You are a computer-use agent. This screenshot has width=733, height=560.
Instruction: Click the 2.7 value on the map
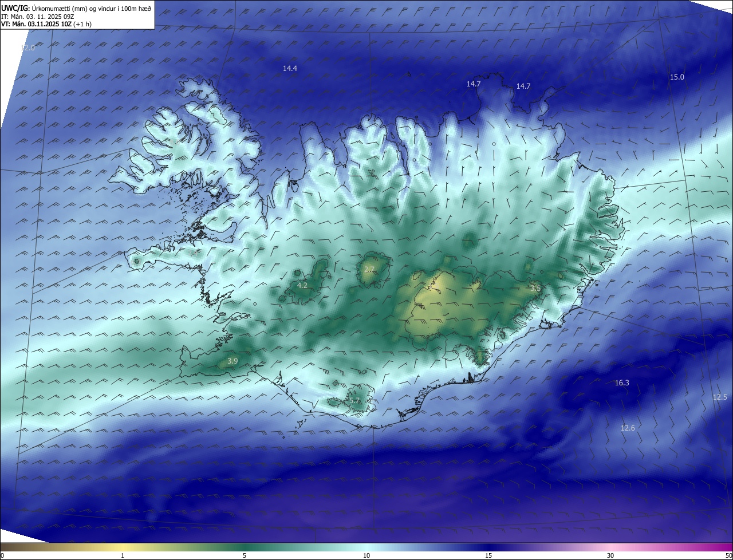369,269
